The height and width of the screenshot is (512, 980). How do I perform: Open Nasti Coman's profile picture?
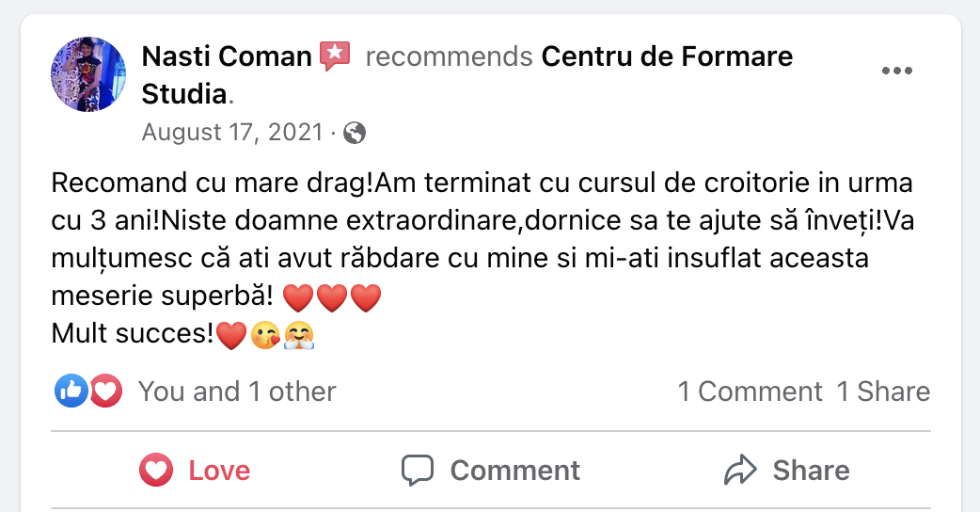tap(87, 74)
